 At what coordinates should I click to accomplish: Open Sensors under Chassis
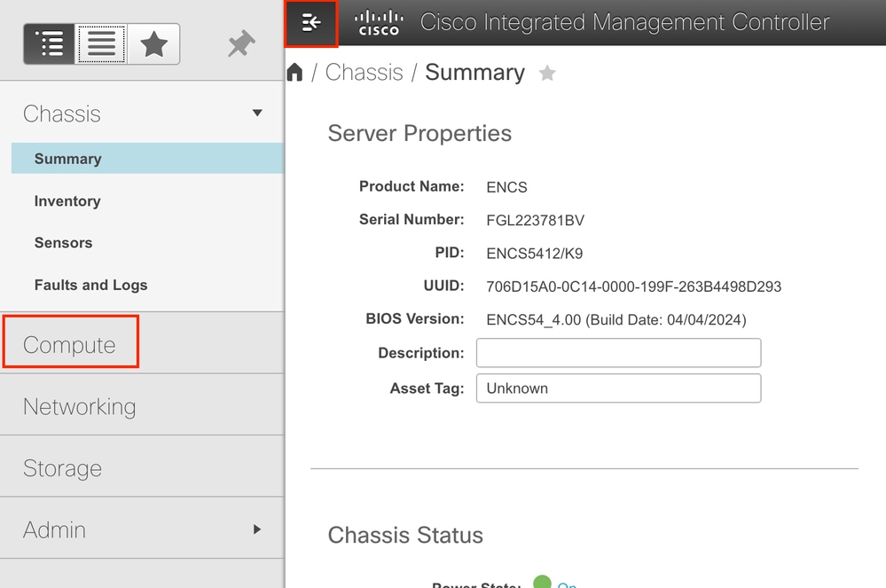point(63,243)
